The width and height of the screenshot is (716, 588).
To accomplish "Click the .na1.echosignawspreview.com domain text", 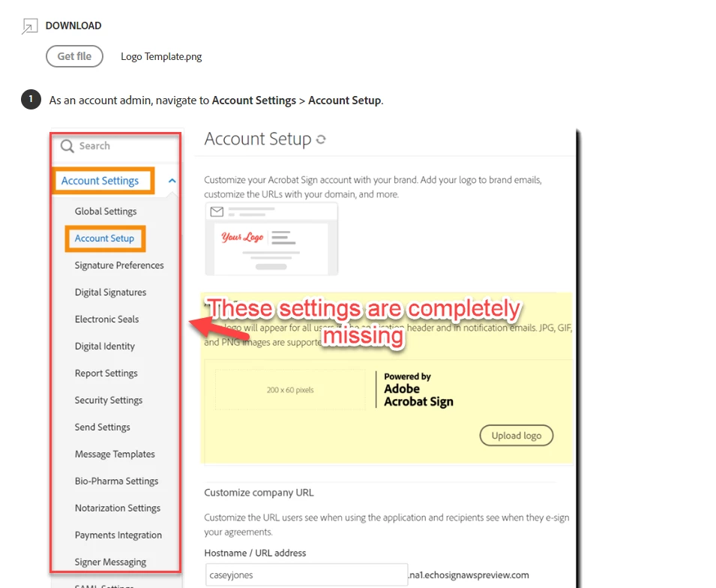I will (469, 574).
